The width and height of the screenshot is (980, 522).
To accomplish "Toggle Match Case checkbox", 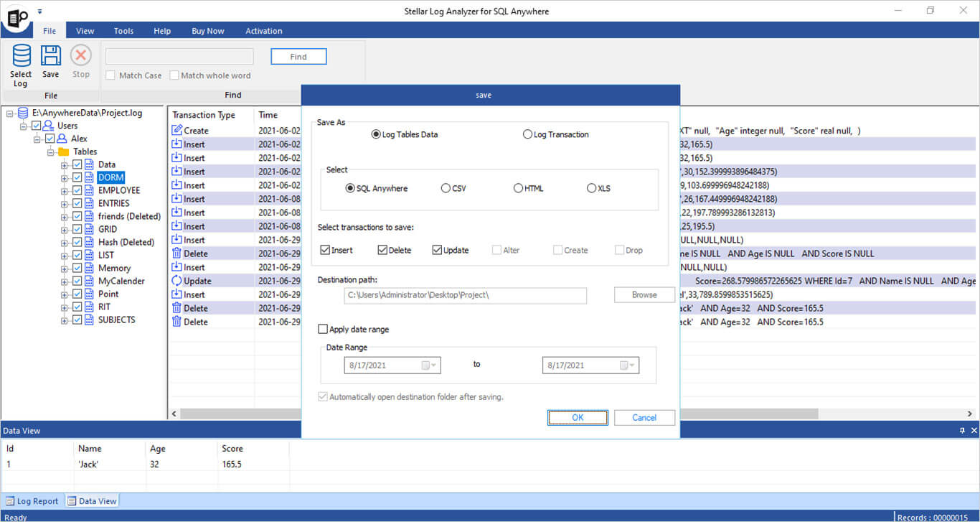I will (x=110, y=75).
